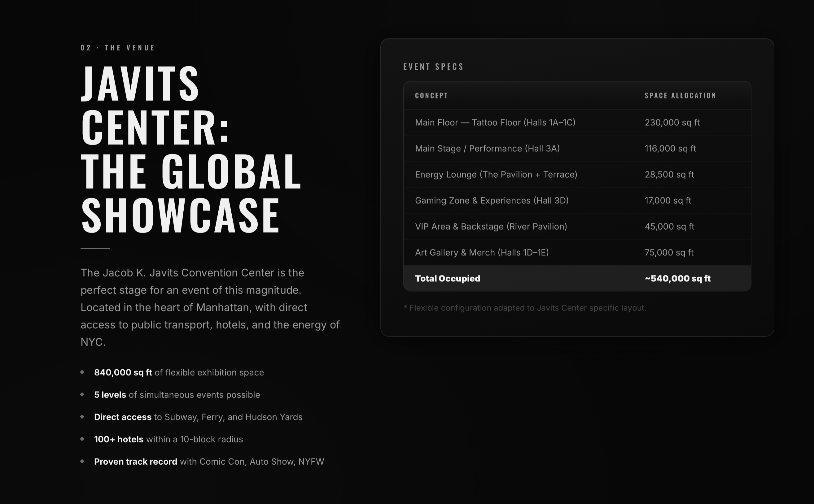Image resolution: width=814 pixels, height=504 pixels.
Task: Click the 'Flexible configuration' footnote text
Action: pos(525,308)
